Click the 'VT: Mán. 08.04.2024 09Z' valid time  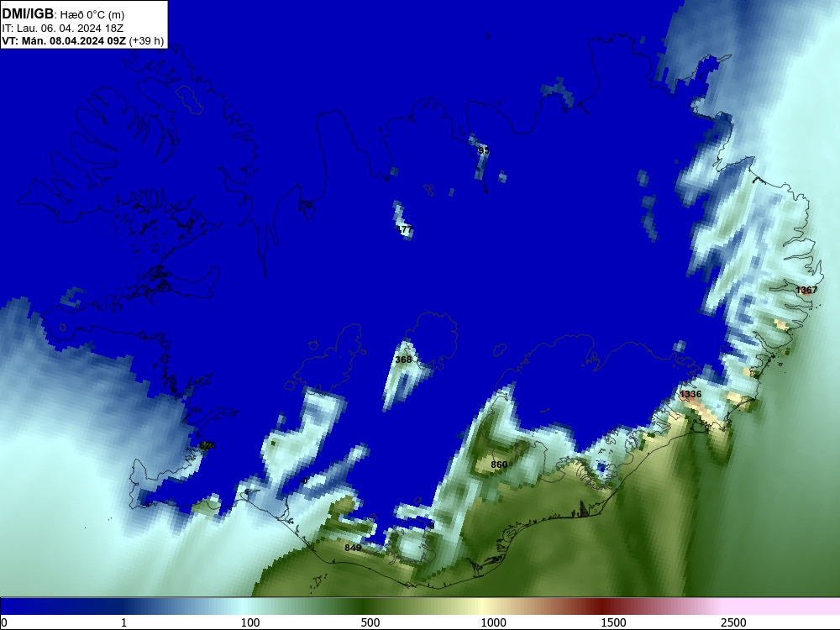click(x=64, y=40)
